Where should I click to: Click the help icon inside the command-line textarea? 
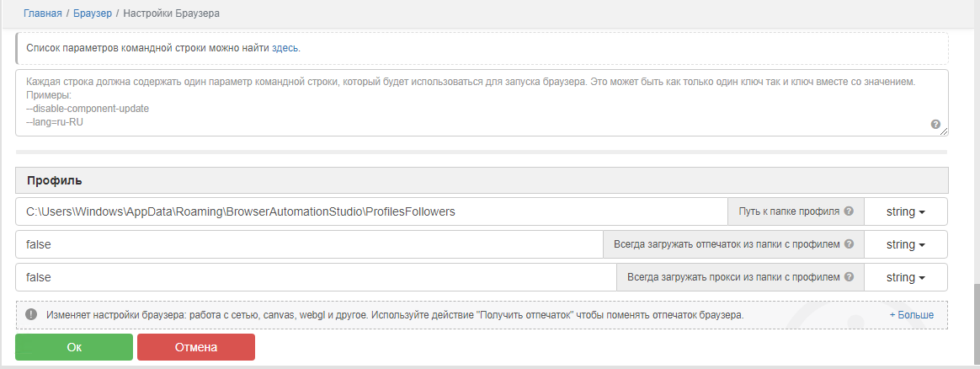[x=935, y=124]
